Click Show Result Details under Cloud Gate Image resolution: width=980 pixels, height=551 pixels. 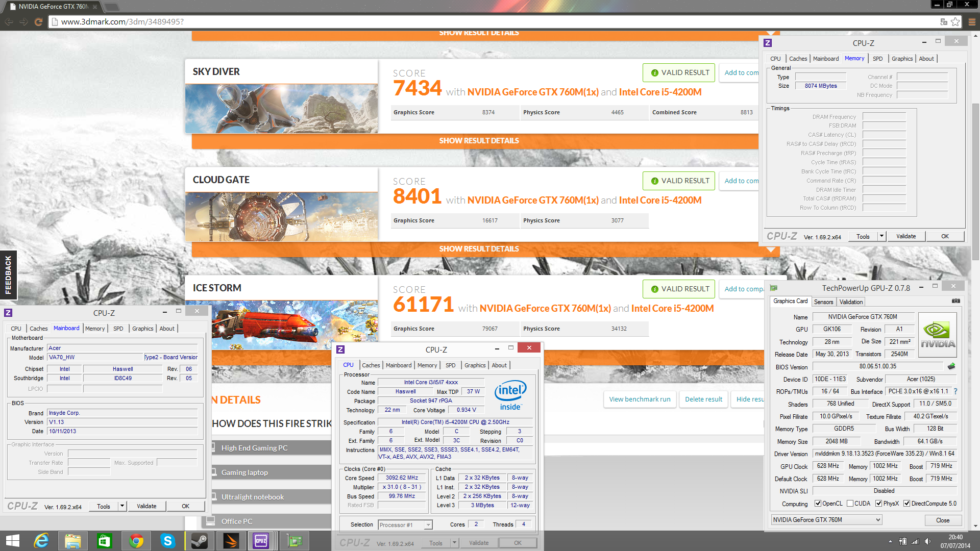click(479, 249)
